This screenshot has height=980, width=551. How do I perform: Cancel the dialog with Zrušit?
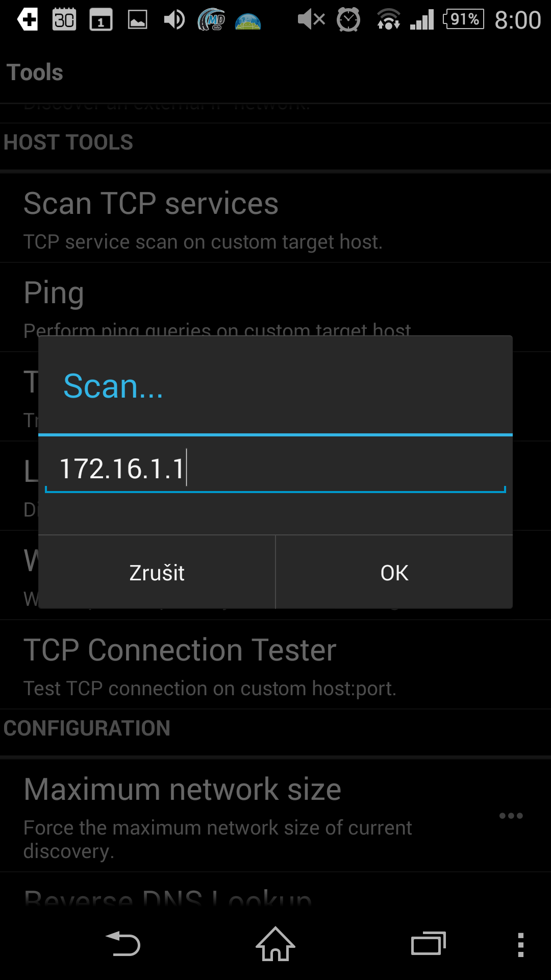point(157,572)
